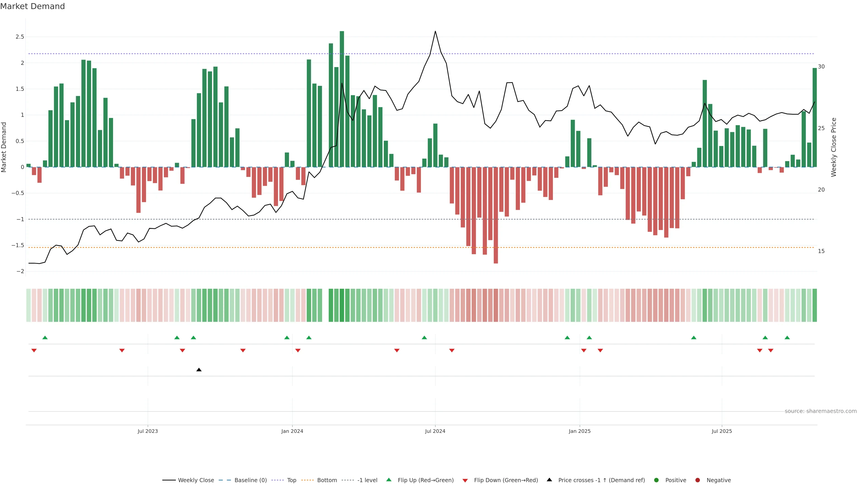This screenshot has width=868, height=488.
Task: Click the Jan 2024 x-axis label
Action: [x=292, y=431]
